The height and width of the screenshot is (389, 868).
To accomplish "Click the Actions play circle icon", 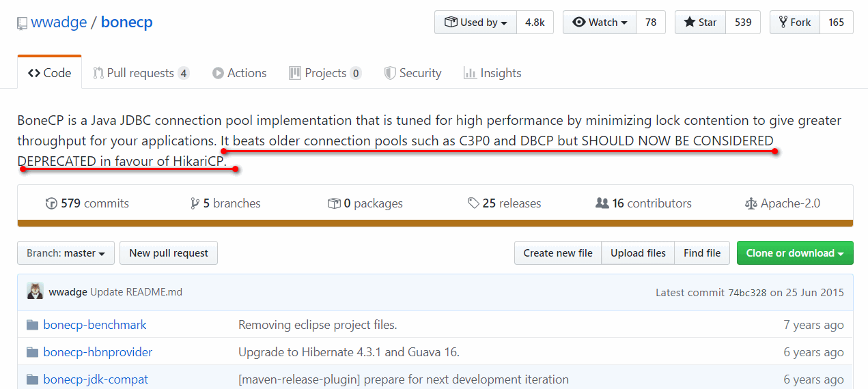I will 218,73.
